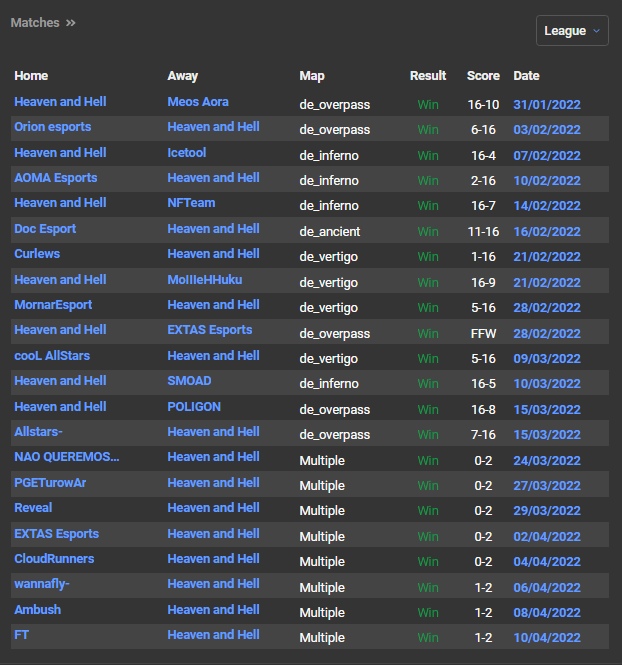Open the SMOAD team link

(189, 380)
